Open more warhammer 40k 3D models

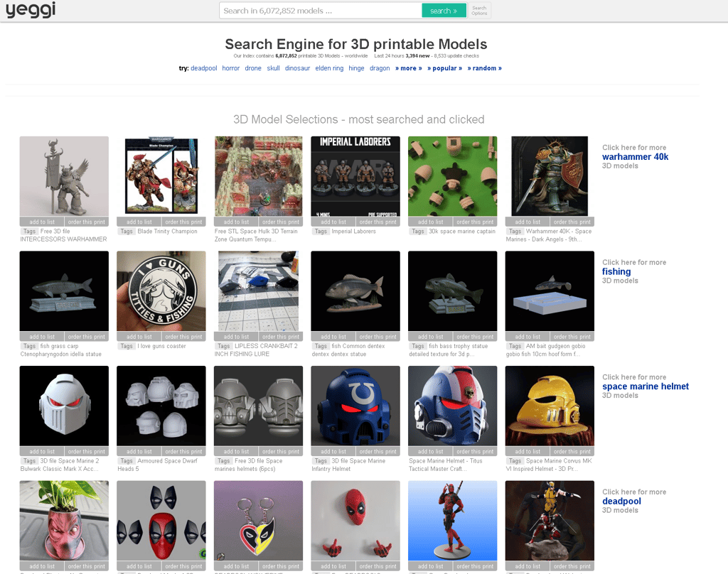point(635,157)
